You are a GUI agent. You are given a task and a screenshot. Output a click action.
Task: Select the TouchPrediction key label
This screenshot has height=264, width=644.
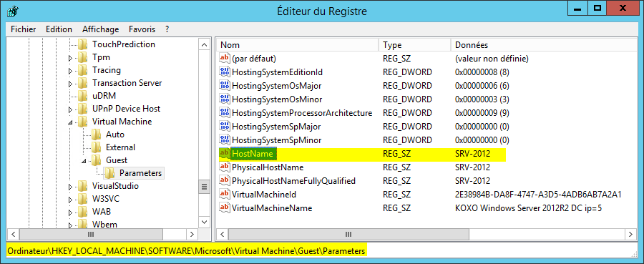[124, 44]
